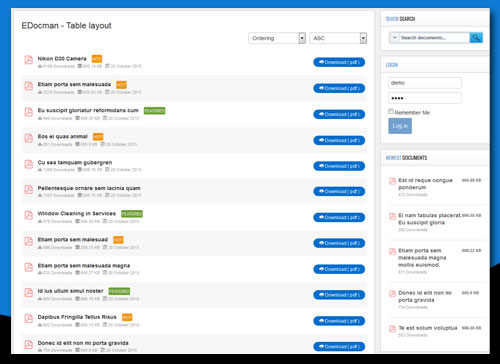Download Pellentesque ornare sem lacinia quam pdf
The height and width of the screenshot is (364, 500).
(339, 191)
